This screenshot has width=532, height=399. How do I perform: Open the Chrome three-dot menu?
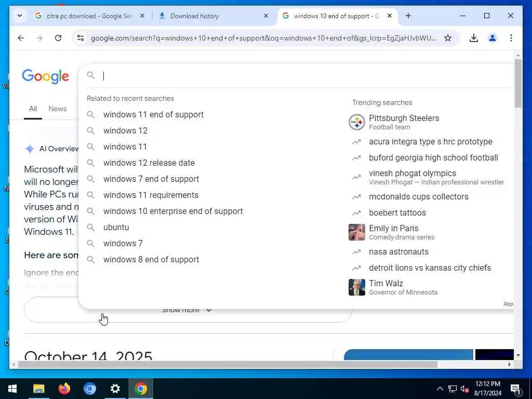pyautogui.click(x=511, y=38)
